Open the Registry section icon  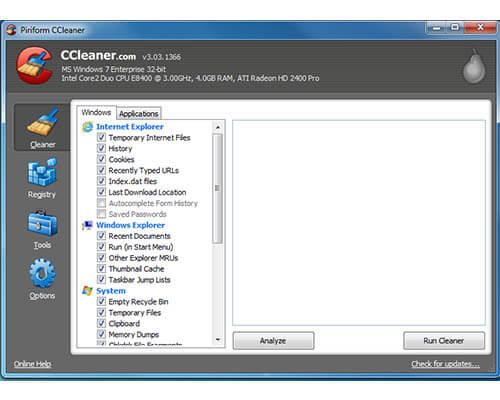[x=42, y=172]
